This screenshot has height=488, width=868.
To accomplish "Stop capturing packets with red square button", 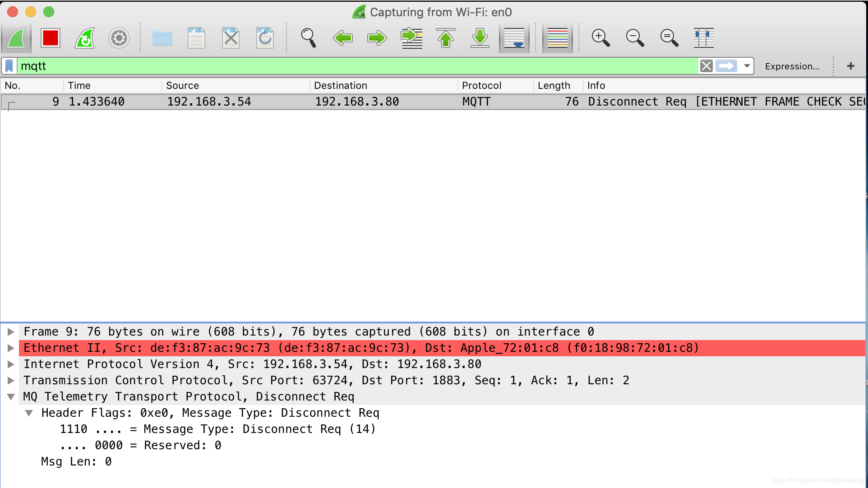I will pyautogui.click(x=50, y=38).
